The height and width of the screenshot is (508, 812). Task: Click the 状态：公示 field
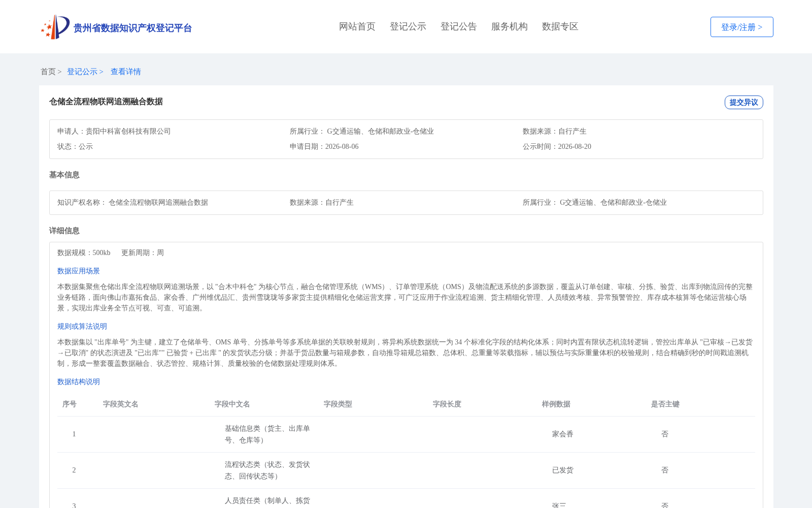tap(75, 146)
